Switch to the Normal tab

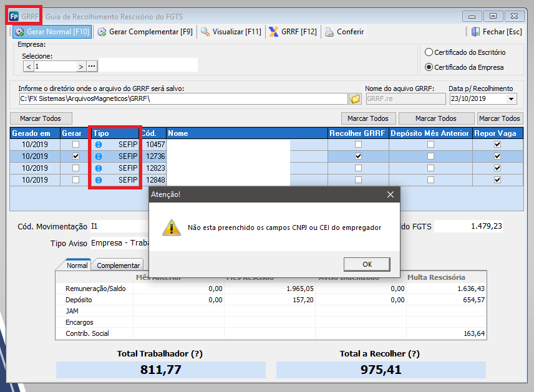point(77,265)
